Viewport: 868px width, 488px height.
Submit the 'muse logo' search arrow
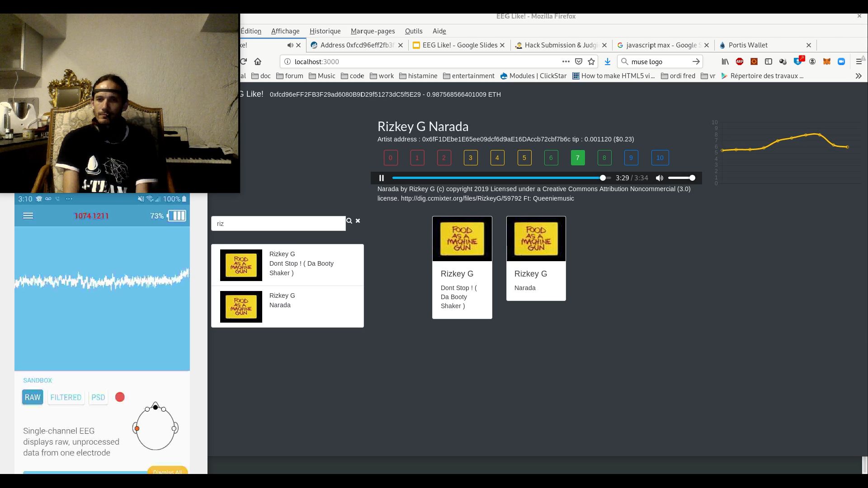pyautogui.click(x=696, y=61)
